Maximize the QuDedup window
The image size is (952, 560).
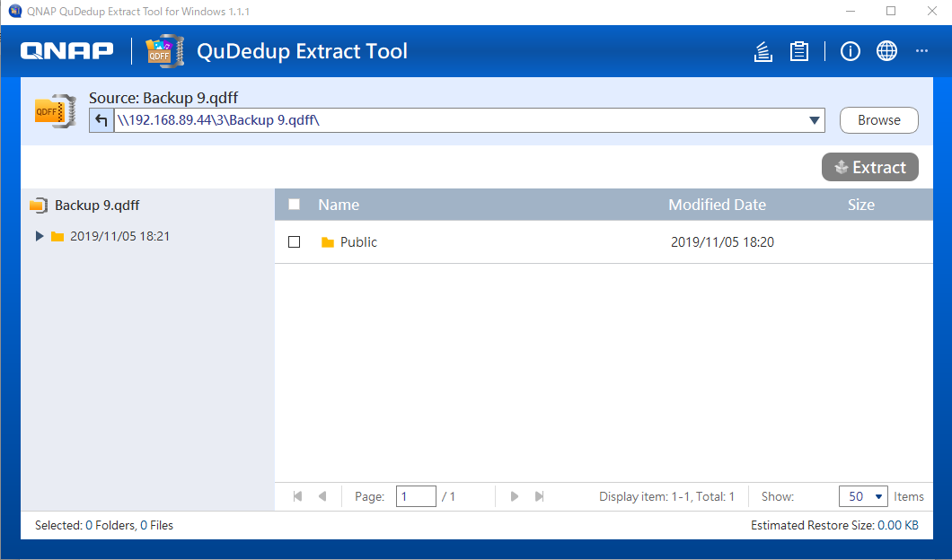coord(891,11)
